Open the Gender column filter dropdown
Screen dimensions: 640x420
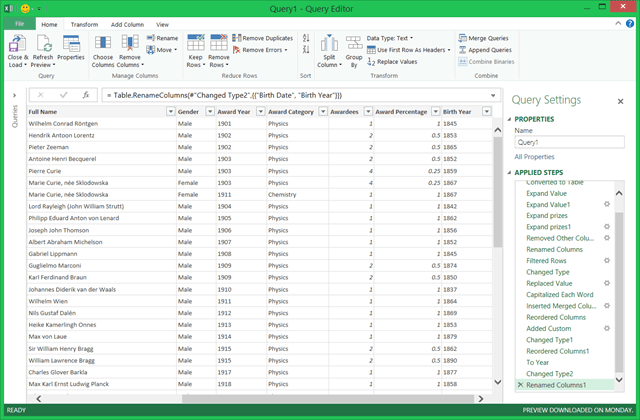pos(208,112)
